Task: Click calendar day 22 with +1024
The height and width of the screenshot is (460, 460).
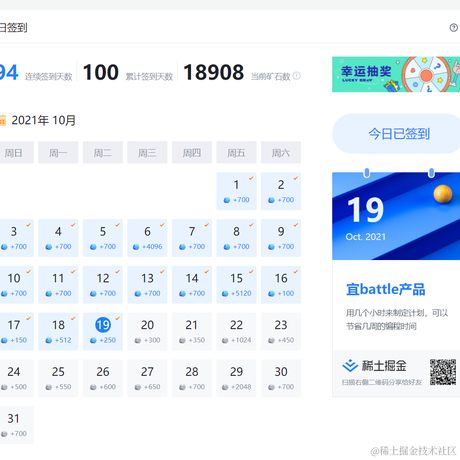Action: click(x=236, y=331)
